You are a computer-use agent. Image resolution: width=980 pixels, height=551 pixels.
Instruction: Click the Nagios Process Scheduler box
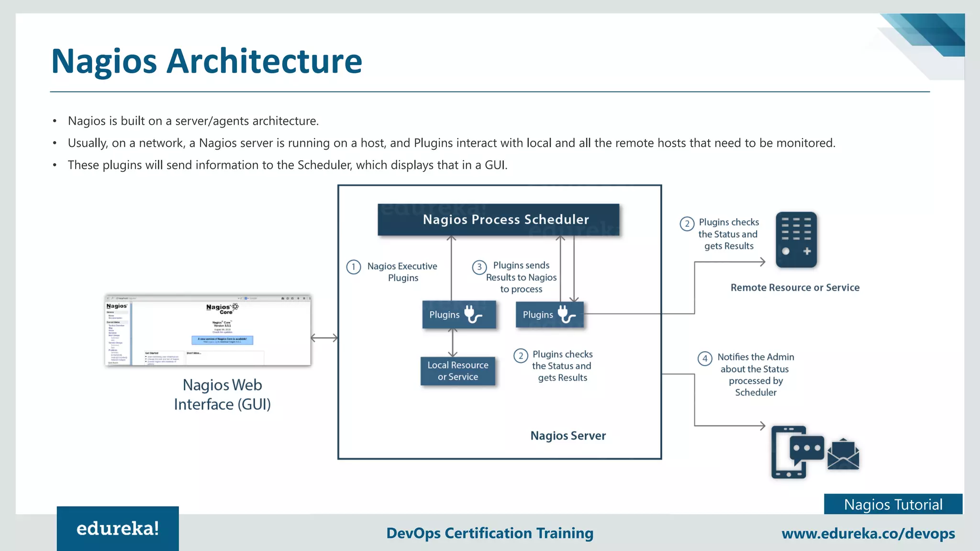click(498, 220)
